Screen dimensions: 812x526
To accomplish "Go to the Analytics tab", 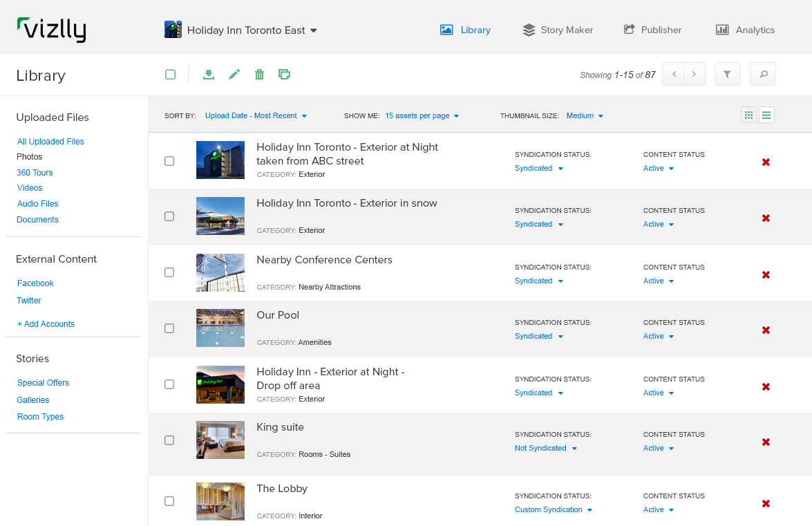I will [745, 30].
